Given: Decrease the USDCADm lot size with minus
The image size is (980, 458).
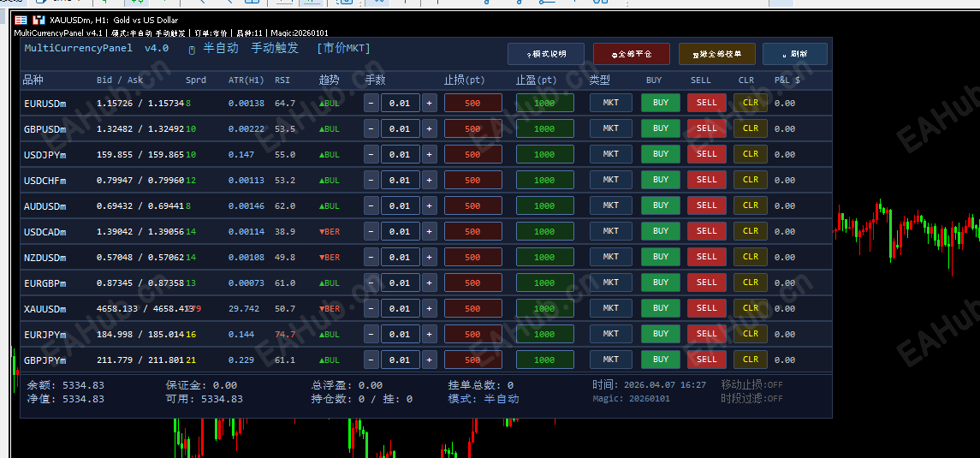Looking at the screenshot, I should tap(371, 231).
